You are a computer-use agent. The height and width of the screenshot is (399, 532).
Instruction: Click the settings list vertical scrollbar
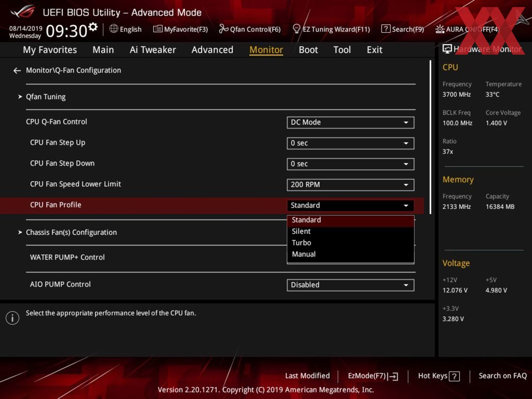[430, 137]
